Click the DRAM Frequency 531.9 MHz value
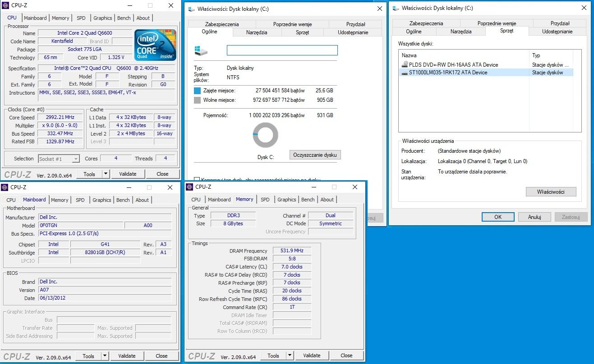Screen dimensions: 594x364 coord(292,251)
